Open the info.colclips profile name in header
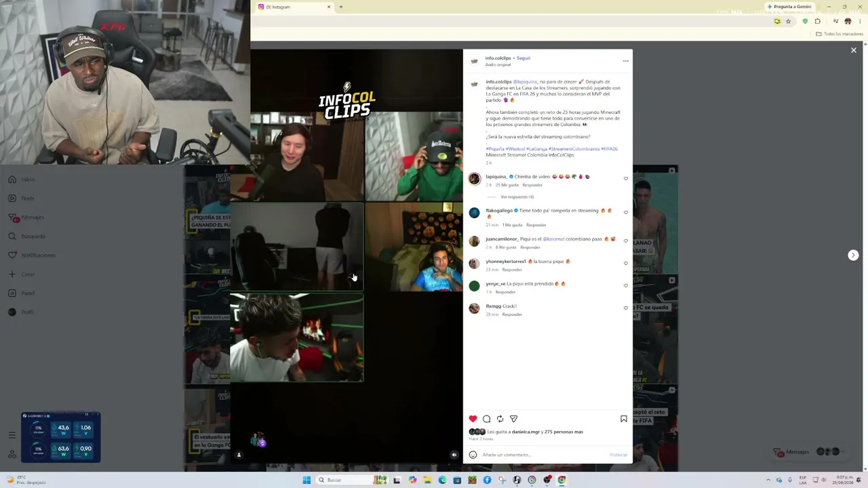 click(x=498, y=58)
